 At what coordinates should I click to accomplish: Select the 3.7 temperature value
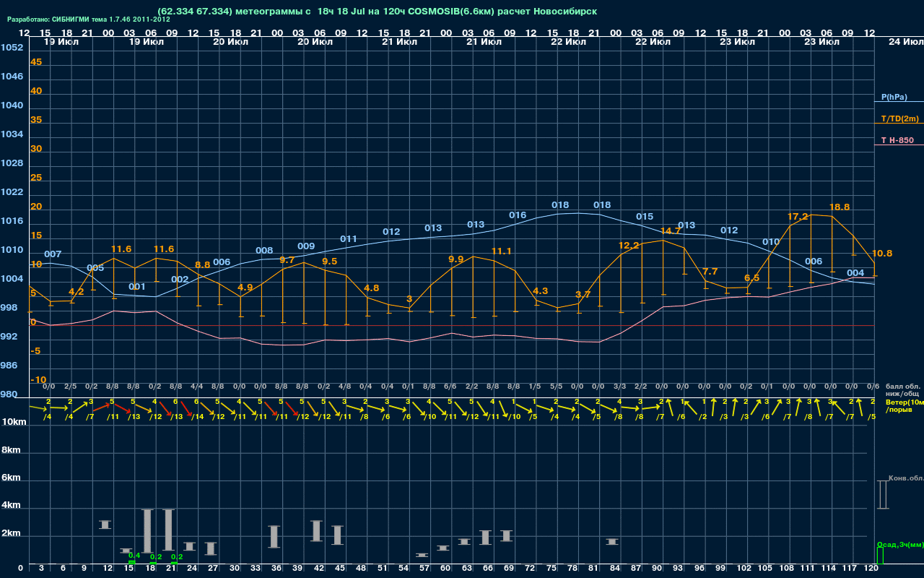click(x=583, y=295)
